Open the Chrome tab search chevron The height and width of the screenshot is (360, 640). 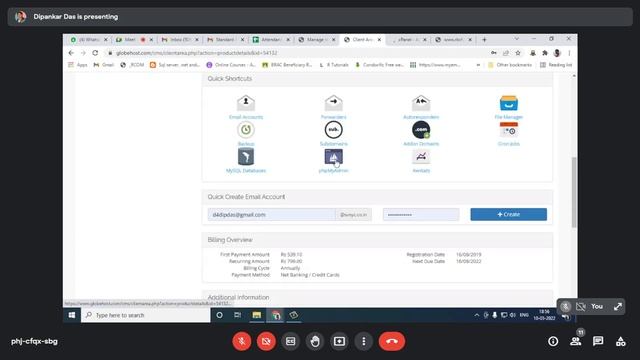pyautogui.click(x=516, y=39)
